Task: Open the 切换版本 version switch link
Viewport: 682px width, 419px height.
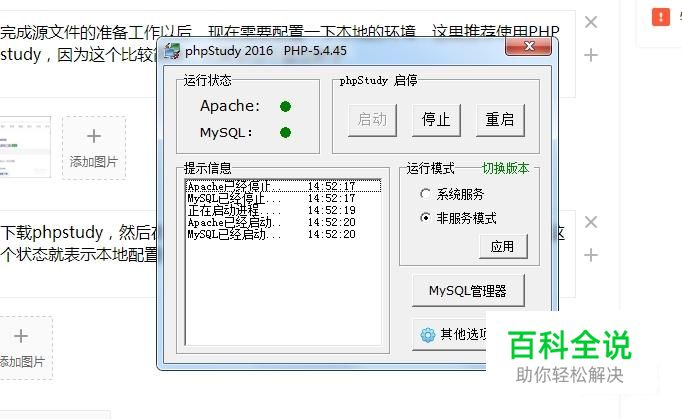Action: [x=505, y=168]
